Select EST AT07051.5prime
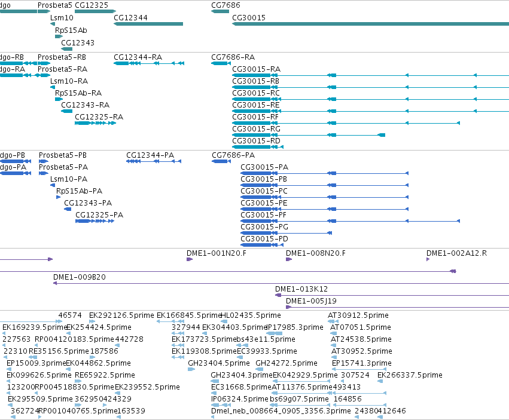Screen dimensions: 509x420 click(334, 333)
